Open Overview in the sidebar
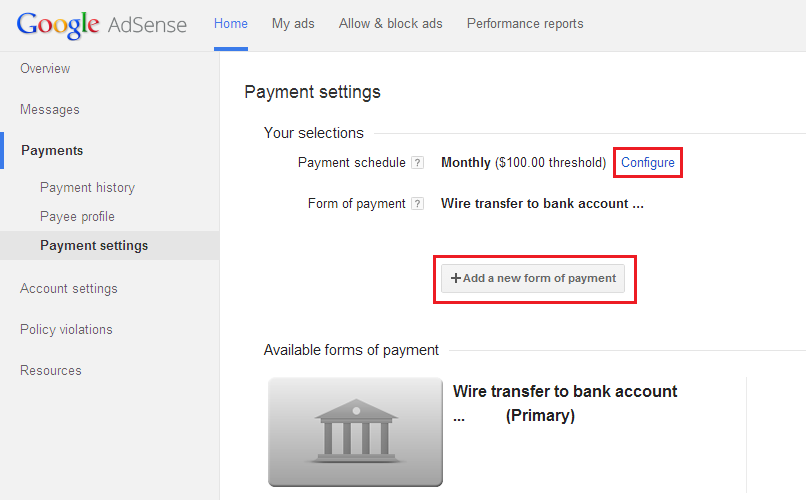The width and height of the screenshot is (806, 500). click(x=45, y=68)
